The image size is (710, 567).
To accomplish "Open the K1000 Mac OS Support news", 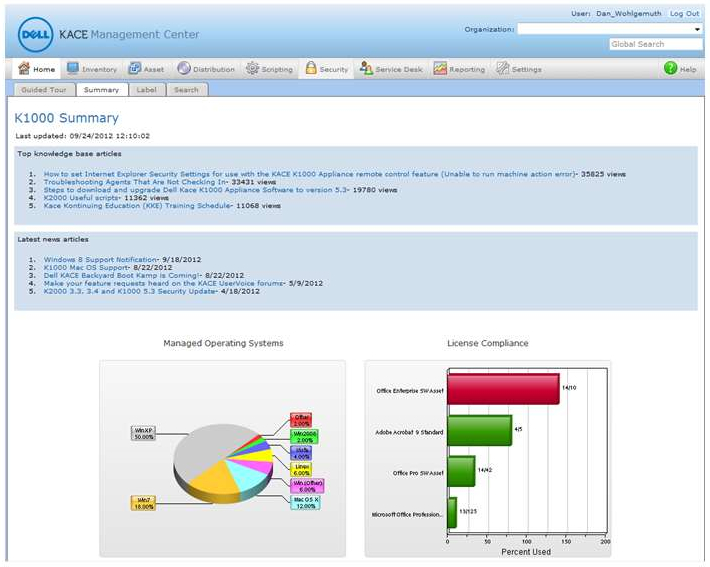I will point(86,268).
